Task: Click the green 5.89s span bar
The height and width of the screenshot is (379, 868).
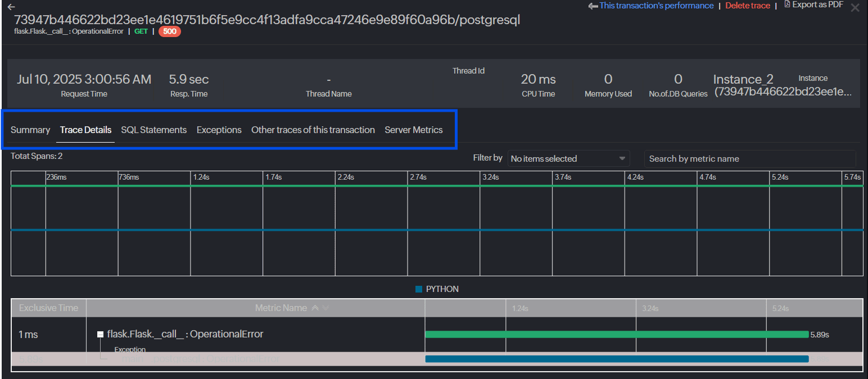Action: tap(616, 334)
